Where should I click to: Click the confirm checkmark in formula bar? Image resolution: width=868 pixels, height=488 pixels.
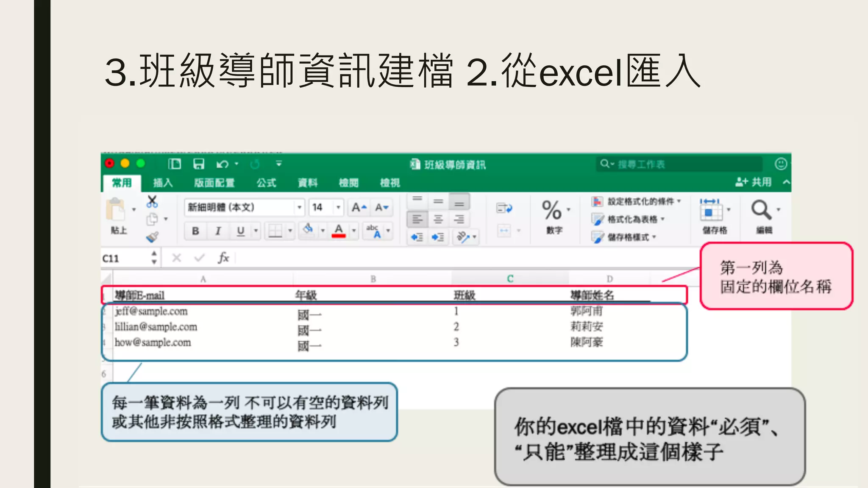coord(200,258)
